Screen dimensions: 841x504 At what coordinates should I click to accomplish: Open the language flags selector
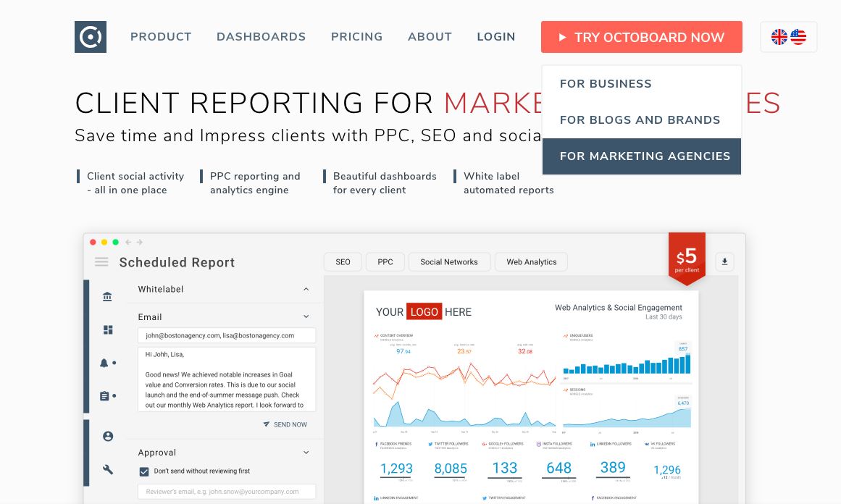point(788,37)
